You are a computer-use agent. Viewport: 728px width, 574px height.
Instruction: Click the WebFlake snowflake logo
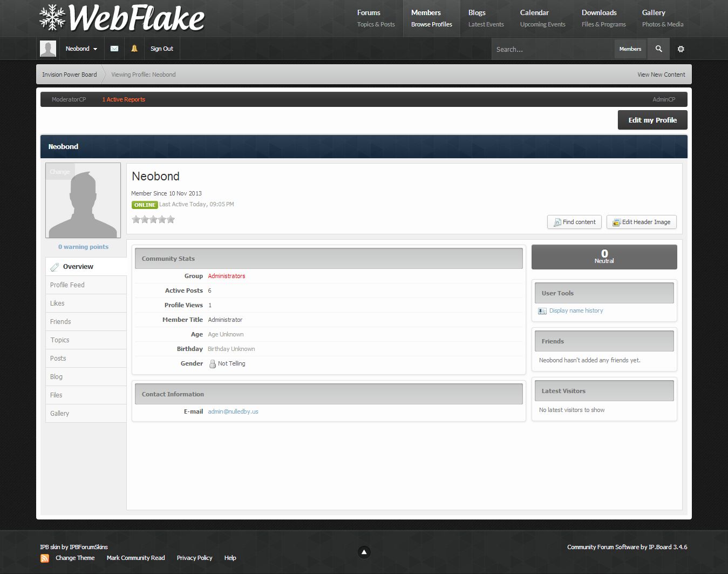coord(122,18)
